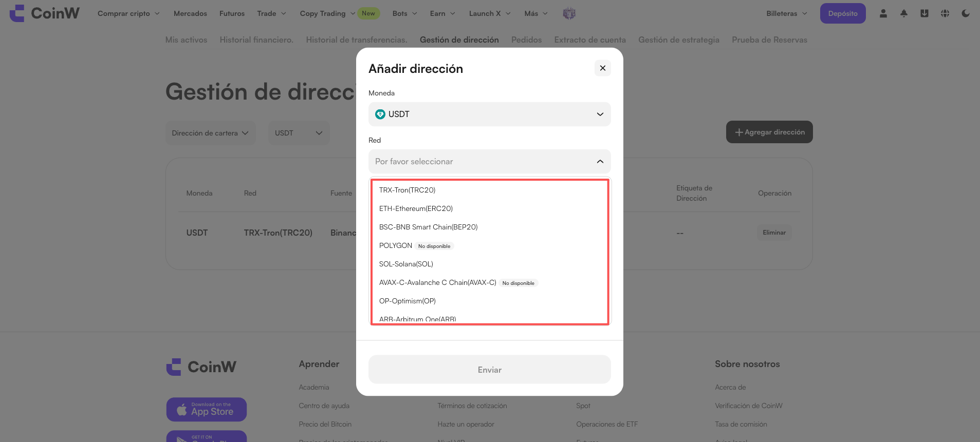Switch to Historial de transferencias tab
The image size is (980, 442).
(x=357, y=40)
